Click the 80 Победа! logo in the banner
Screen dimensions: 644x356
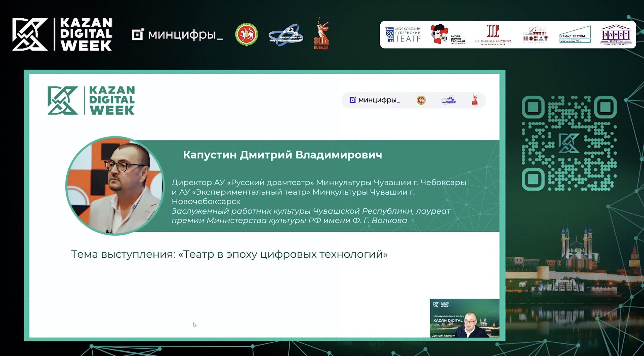pos(322,33)
